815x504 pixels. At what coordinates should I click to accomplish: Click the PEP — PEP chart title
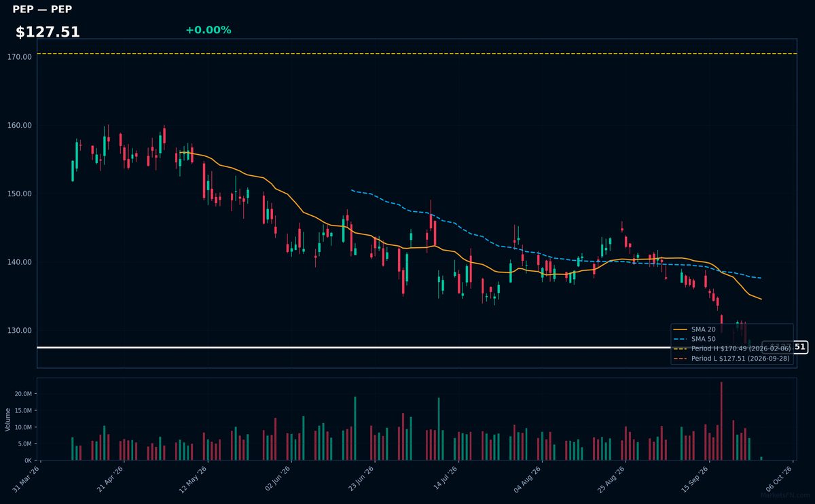(42, 10)
